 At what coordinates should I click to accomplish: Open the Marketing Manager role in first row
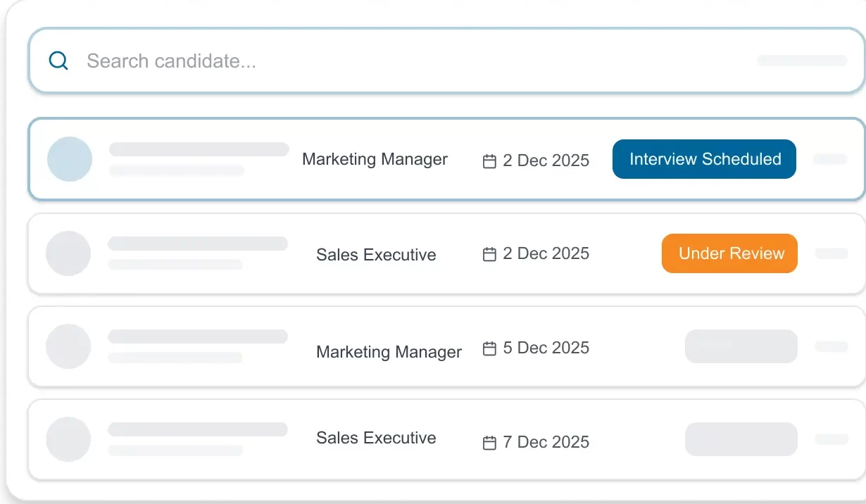375,159
